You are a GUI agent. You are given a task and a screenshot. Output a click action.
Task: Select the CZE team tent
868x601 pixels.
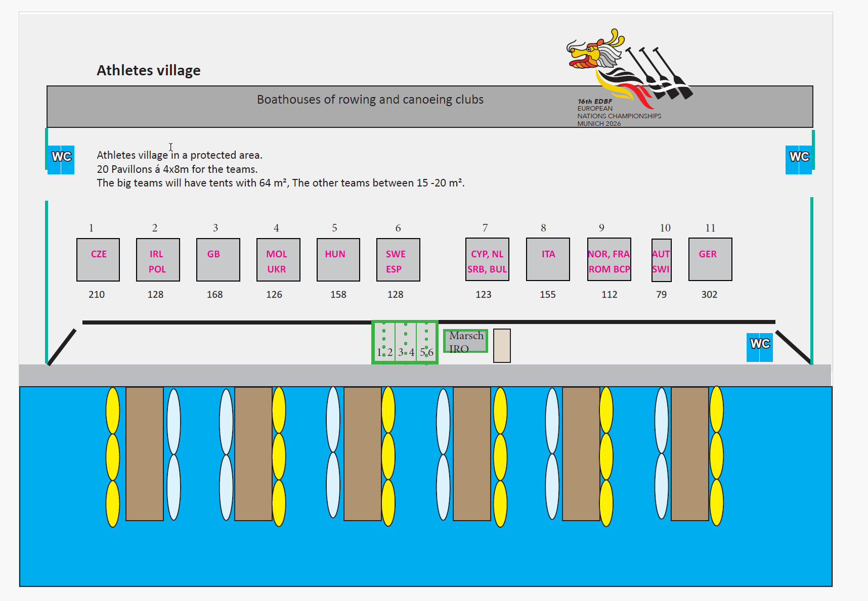[98, 260]
